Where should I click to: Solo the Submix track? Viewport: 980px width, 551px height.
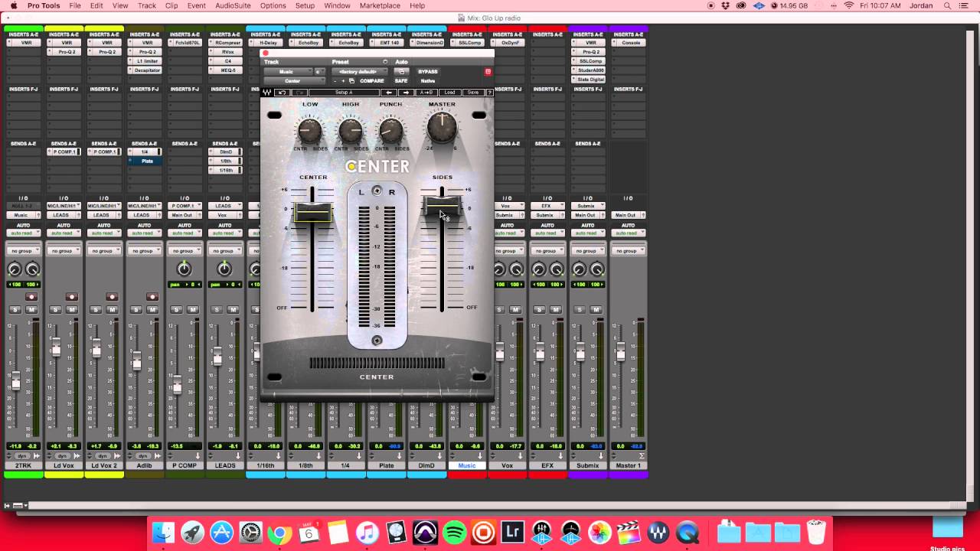pos(579,310)
